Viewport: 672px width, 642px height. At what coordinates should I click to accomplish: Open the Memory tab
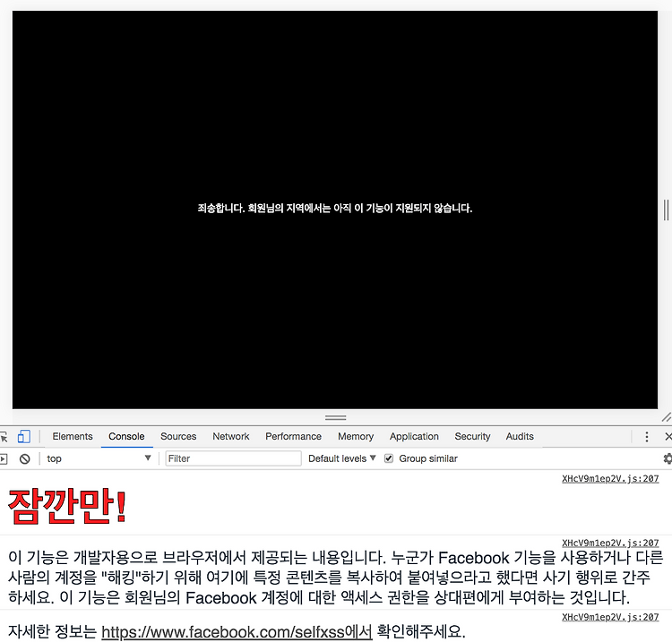[356, 436]
